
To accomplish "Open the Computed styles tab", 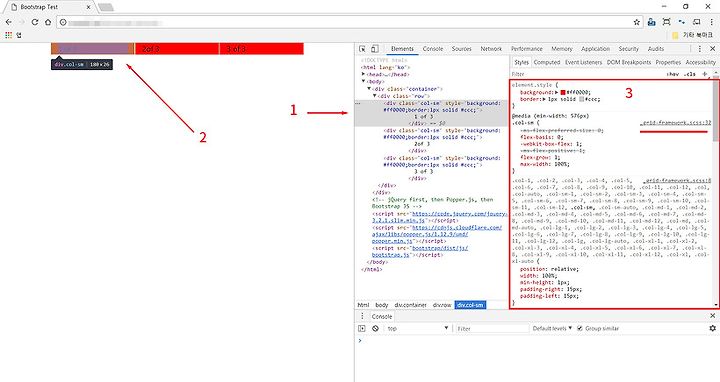I will [x=546, y=62].
